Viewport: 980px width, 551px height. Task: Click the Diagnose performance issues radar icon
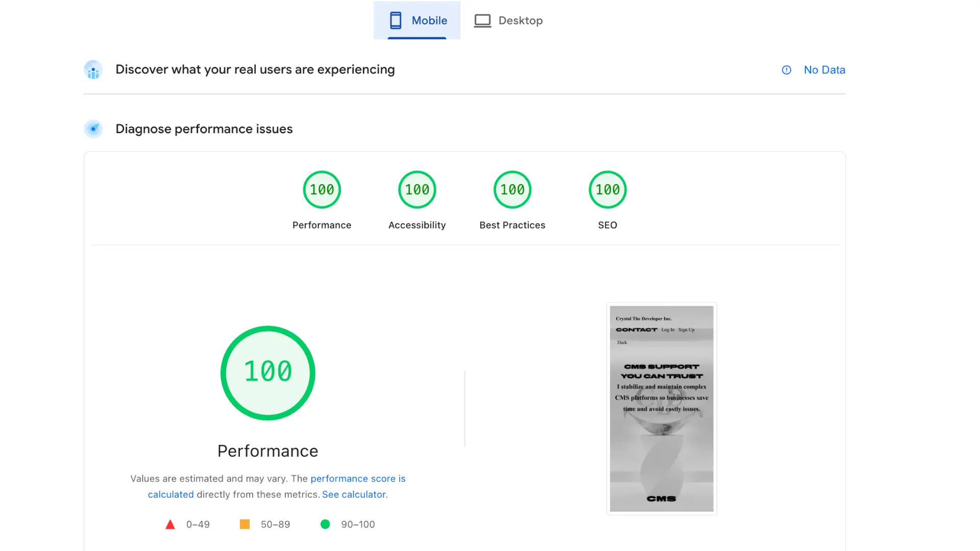(93, 129)
